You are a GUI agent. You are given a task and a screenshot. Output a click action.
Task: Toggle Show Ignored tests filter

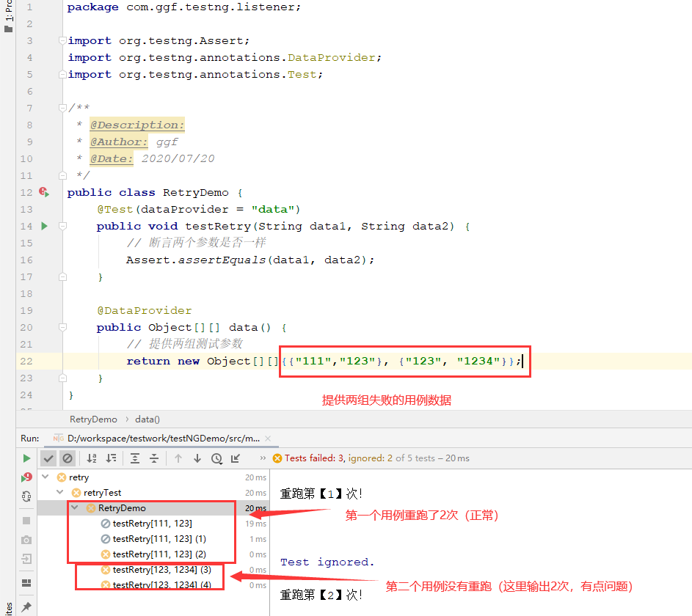pyautogui.click(x=68, y=458)
